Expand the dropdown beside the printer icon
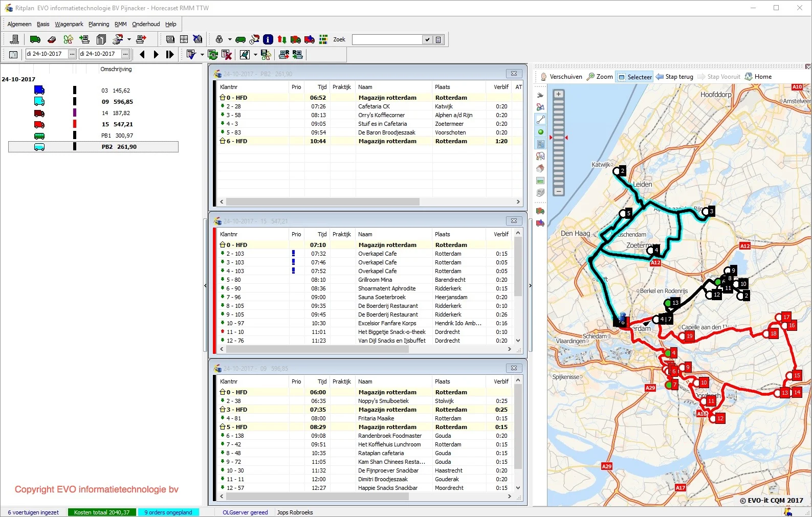 pos(129,39)
